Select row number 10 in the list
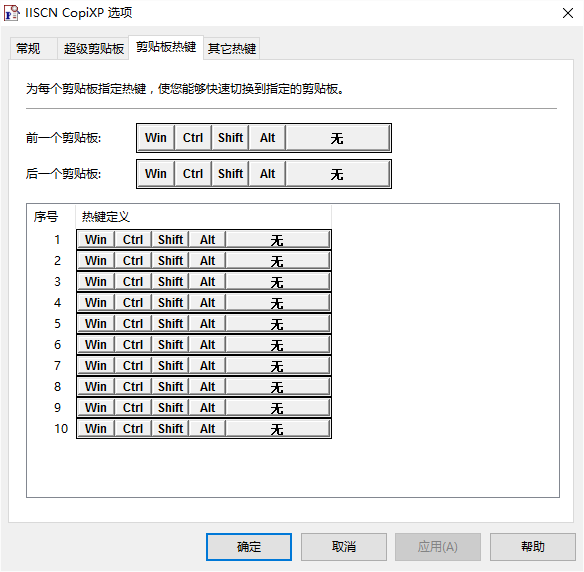The width and height of the screenshot is (584, 572). coord(61,429)
